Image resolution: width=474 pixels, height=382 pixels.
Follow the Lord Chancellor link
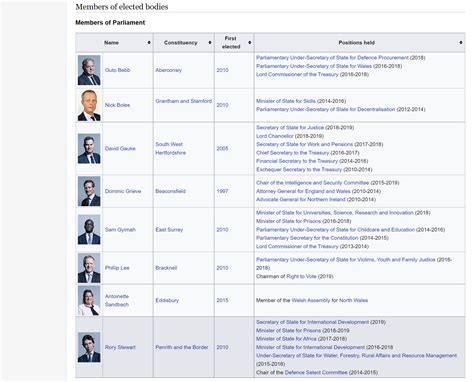[275, 136]
